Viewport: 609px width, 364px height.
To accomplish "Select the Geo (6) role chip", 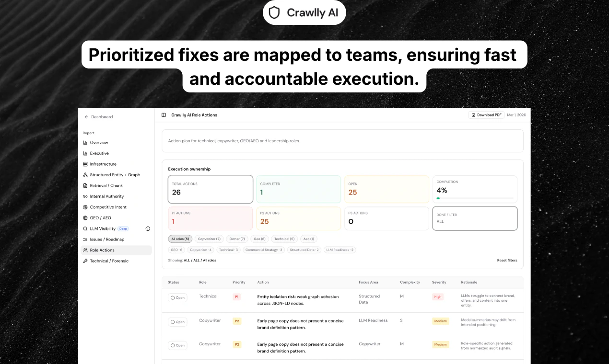I will [259, 239].
